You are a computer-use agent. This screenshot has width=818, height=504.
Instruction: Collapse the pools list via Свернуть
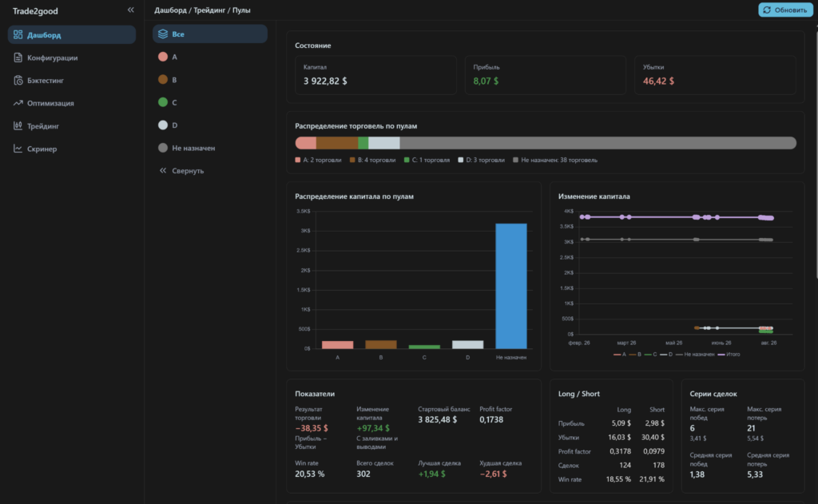[181, 171]
